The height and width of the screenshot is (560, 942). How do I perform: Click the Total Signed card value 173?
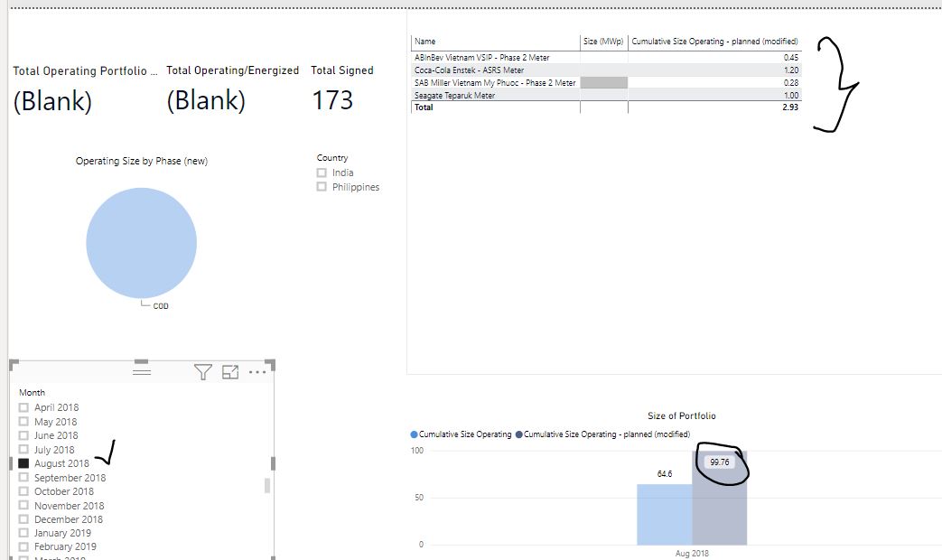tap(332, 100)
